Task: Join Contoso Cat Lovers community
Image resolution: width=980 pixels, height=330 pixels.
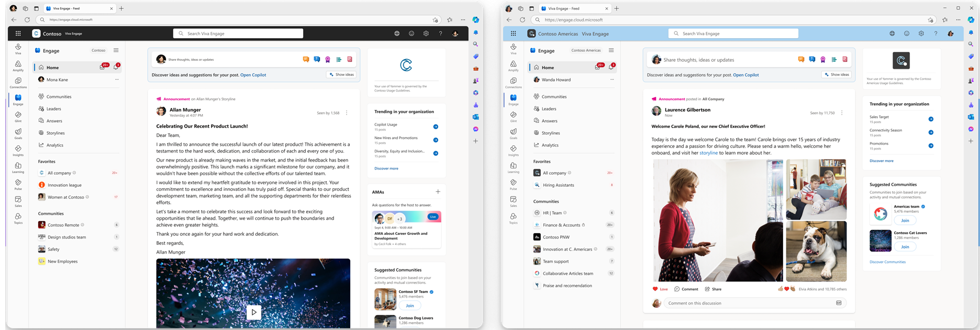Action: point(905,246)
